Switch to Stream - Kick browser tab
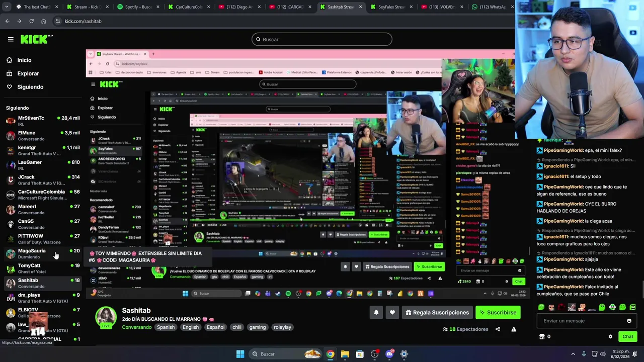 click(x=87, y=7)
